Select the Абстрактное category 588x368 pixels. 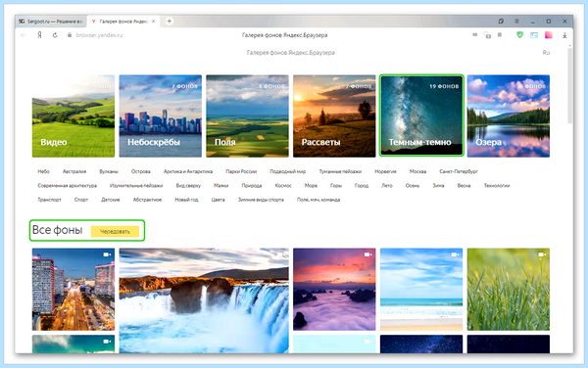(147, 200)
